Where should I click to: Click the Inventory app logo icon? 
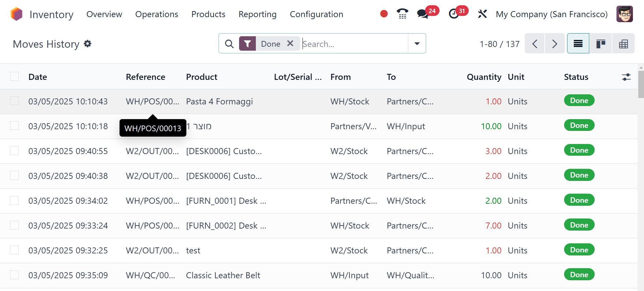(x=16, y=14)
